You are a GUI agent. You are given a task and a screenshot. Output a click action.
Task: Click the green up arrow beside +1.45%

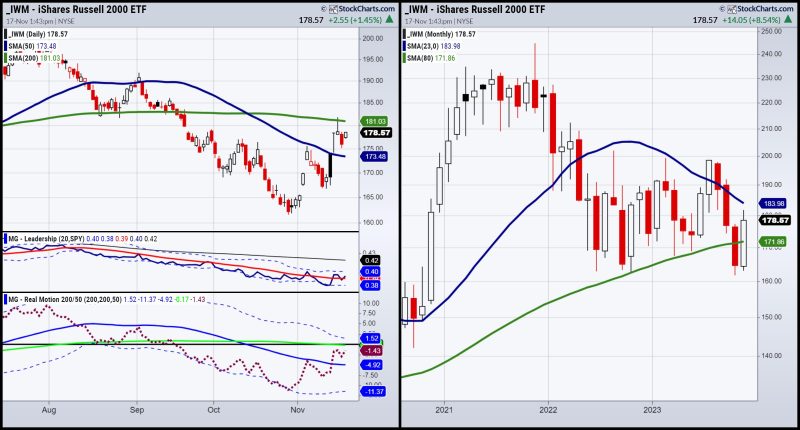coord(390,19)
